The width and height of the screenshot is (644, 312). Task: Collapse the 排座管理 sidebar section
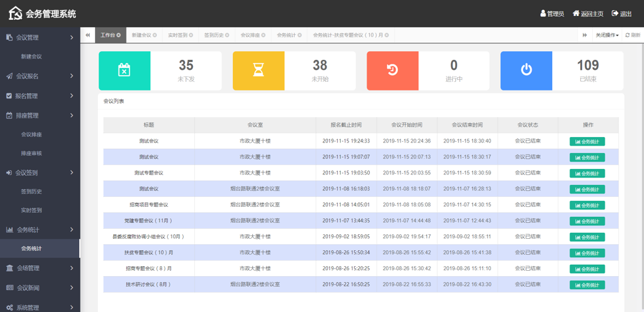(x=40, y=116)
